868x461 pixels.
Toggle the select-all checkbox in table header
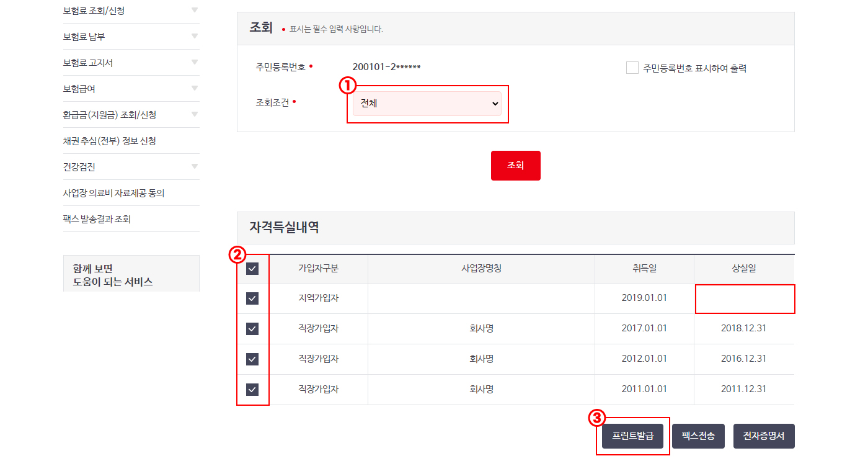252,269
